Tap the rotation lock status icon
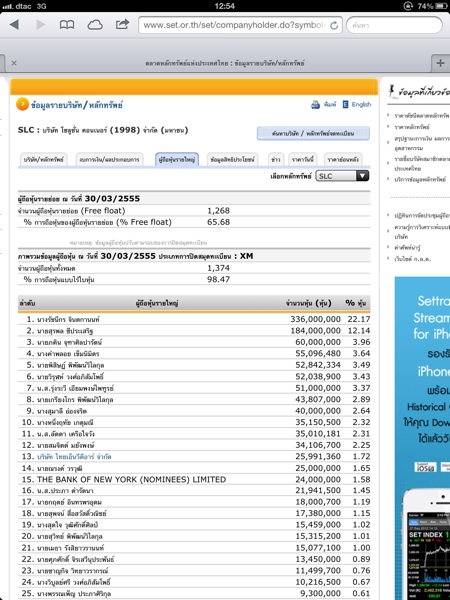The width and height of the screenshot is (450, 600). pos(408,6)
